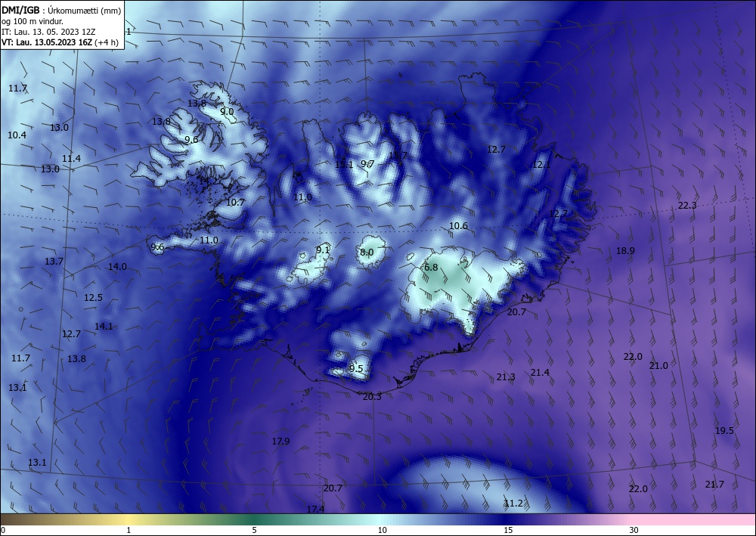This screenshot has height=536, width=756.
Task: Click the valid time line 'VT: Lau. 13.05.2023 16Z (+4 h)'
Action: click(x=60, y=42)
